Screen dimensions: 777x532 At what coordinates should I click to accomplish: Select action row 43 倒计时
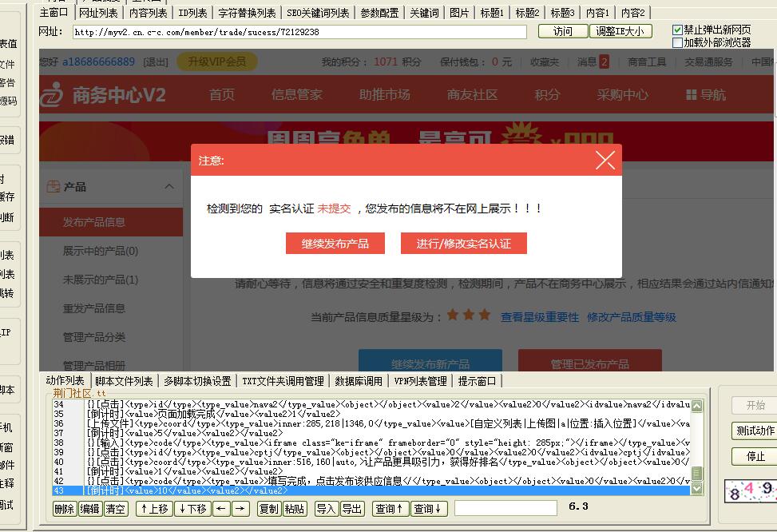[371, 490]
